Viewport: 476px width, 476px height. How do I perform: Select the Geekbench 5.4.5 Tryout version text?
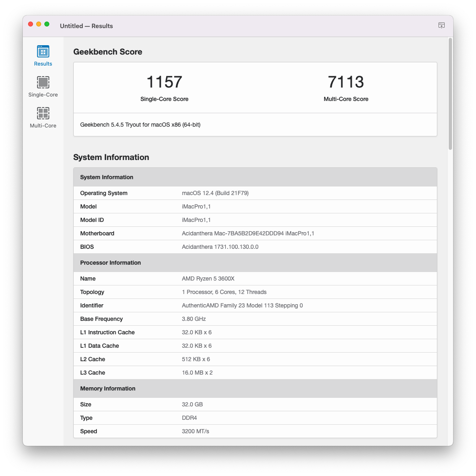(140, 125)
